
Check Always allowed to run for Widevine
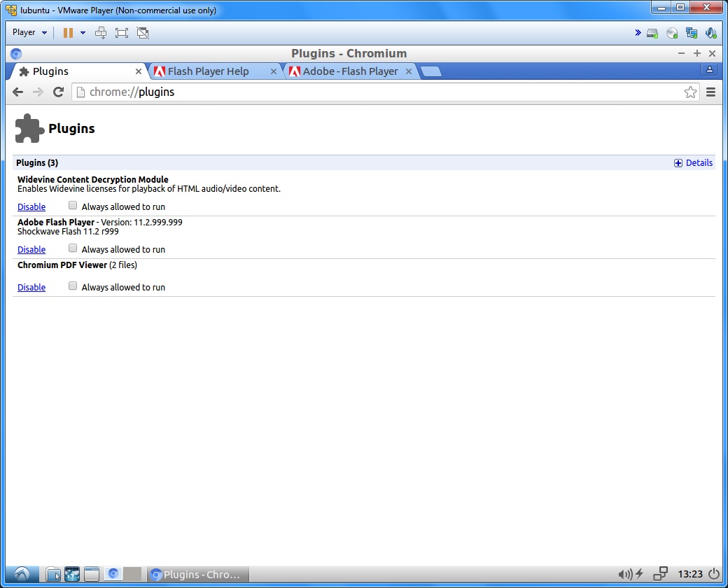72,205
